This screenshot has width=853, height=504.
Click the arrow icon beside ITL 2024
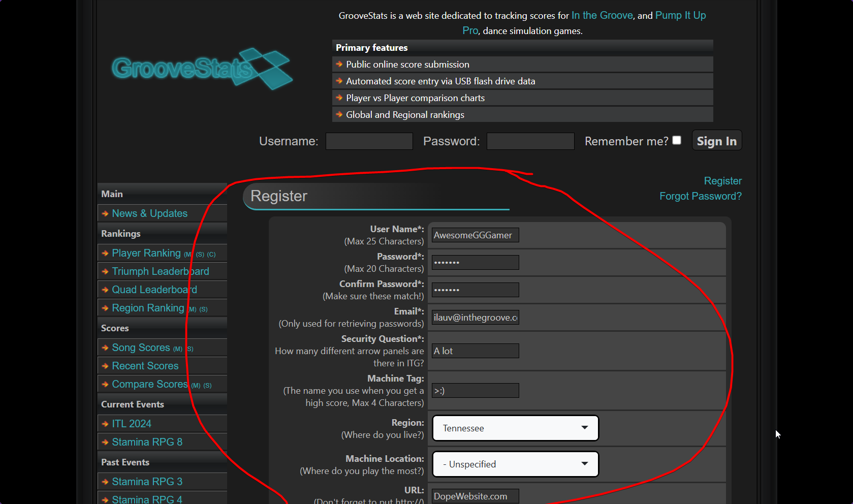[105, 424]
